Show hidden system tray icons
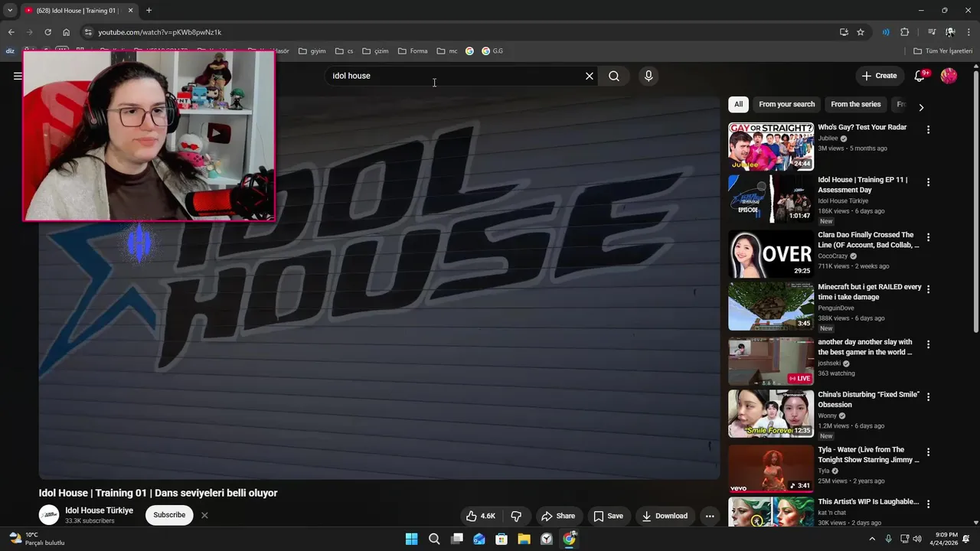Viewport: 980px width, 551px height. [x=872, y=539]
